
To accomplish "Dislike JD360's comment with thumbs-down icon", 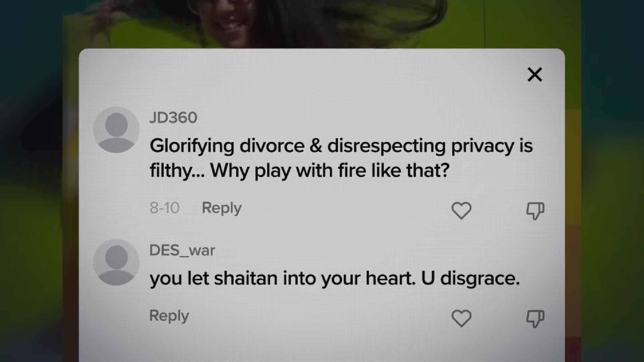I will [x=535, y=211].
